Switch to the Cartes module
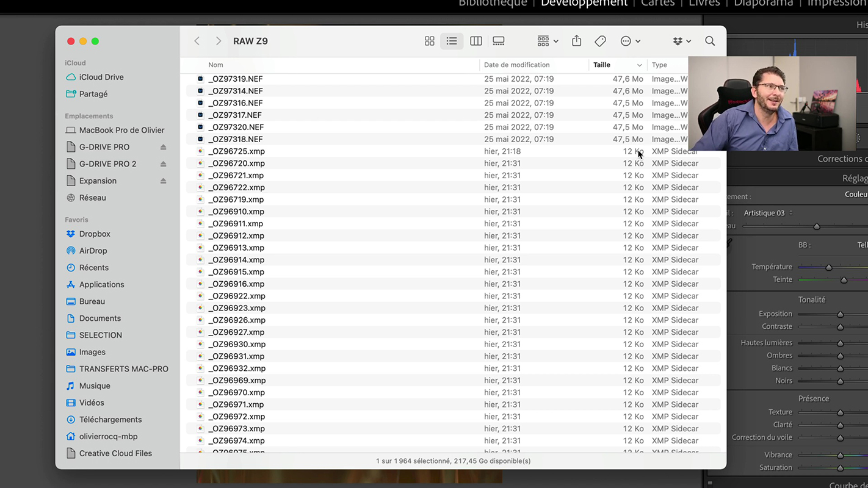868x488 pixels. click(x=657, y=3)
